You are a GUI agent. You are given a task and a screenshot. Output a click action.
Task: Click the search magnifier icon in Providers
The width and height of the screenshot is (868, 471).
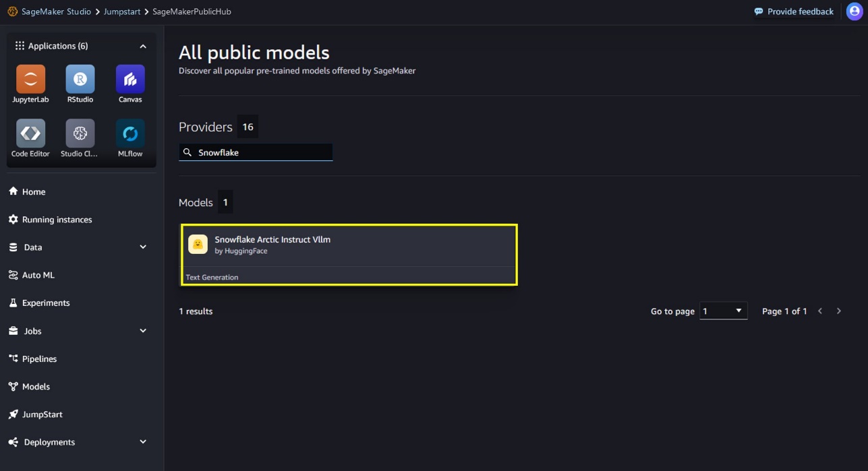(x=187, y=153)
